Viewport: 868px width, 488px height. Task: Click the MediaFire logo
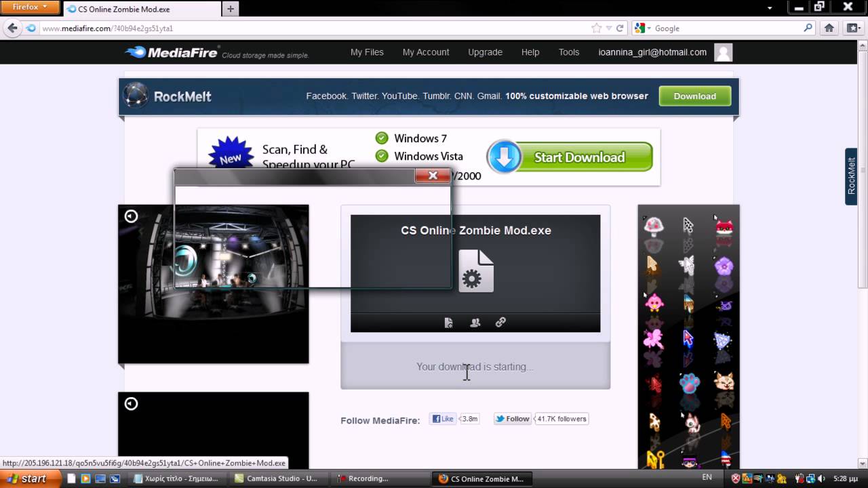(x=172, y=52)
